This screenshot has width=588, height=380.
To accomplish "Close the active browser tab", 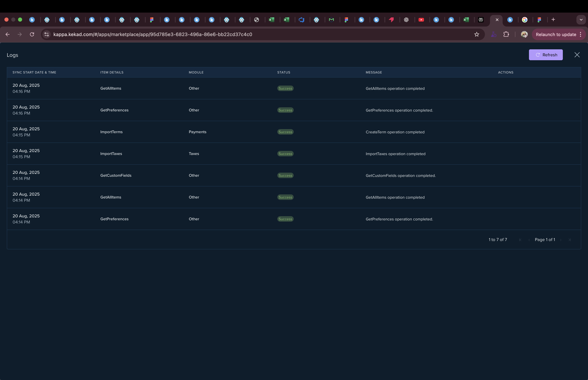I will [497, 20].
